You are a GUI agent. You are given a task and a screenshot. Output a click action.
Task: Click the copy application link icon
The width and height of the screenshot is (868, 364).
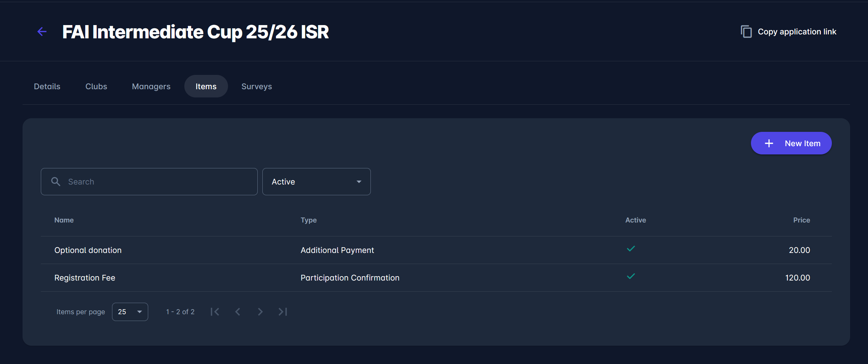point(746,32)
